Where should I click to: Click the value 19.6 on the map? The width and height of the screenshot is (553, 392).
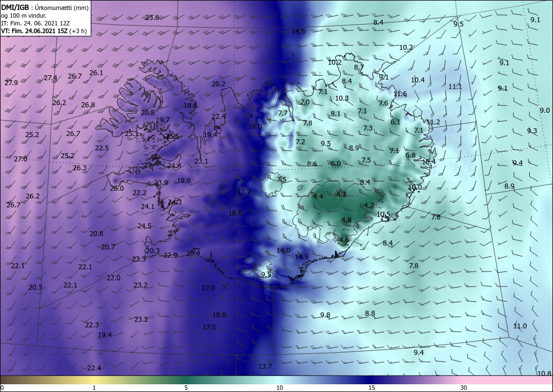184,180
